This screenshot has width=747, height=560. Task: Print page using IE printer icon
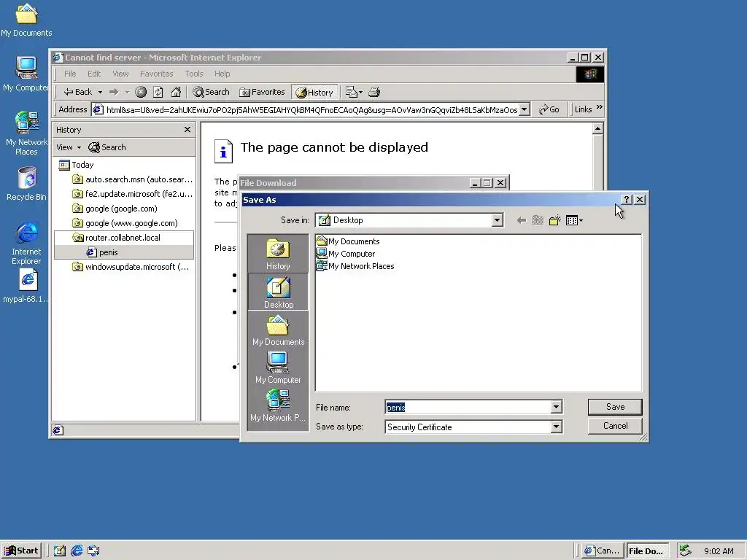(x=374, y=92)
